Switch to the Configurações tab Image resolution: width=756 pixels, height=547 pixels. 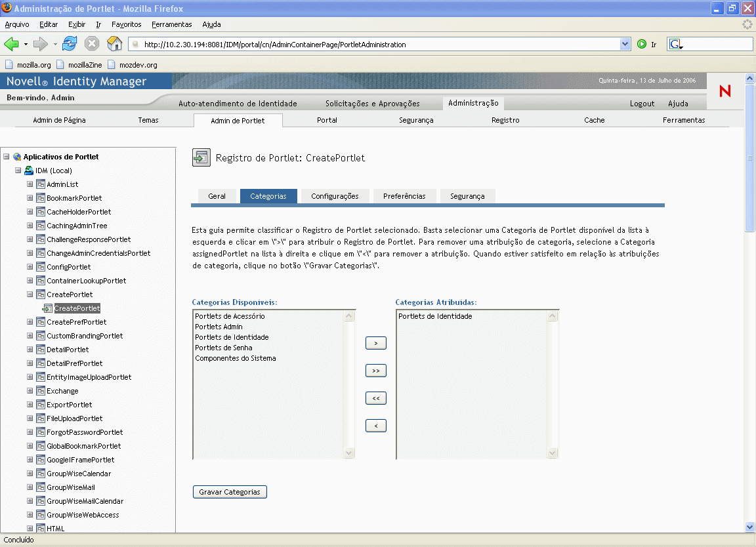[335, 196]
